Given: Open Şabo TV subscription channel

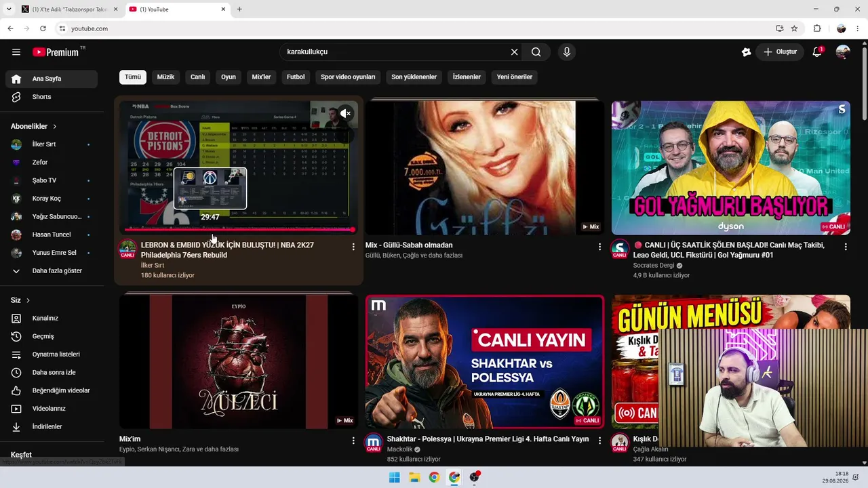Looking at the screenshot, I should click(52, 180).
